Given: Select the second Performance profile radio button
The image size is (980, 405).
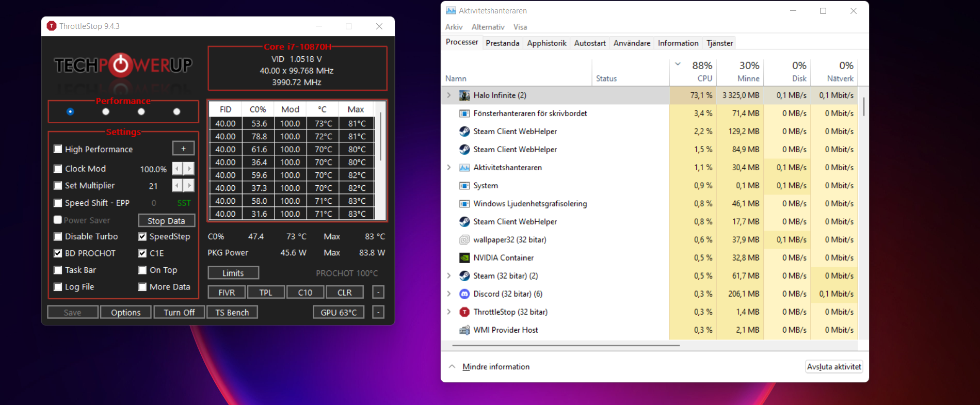Looking at the screenshot, I should 106,111.
